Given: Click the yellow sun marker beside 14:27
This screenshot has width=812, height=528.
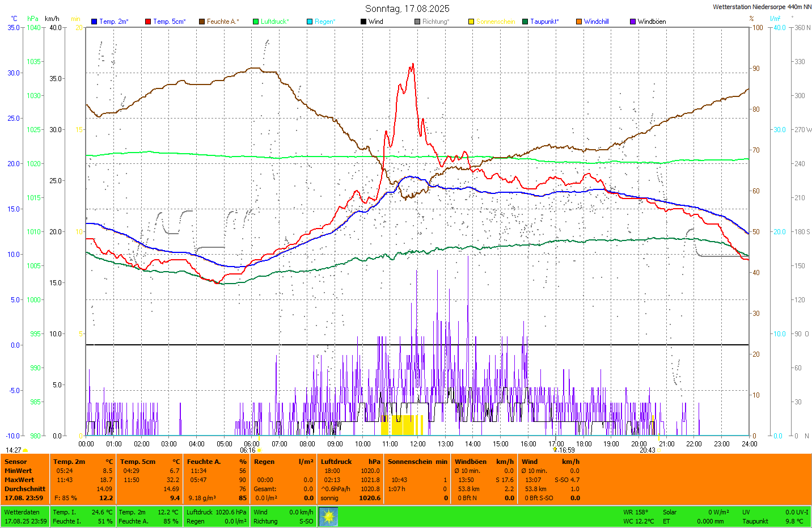Looking at the screenshot, I should coord(26,450).
